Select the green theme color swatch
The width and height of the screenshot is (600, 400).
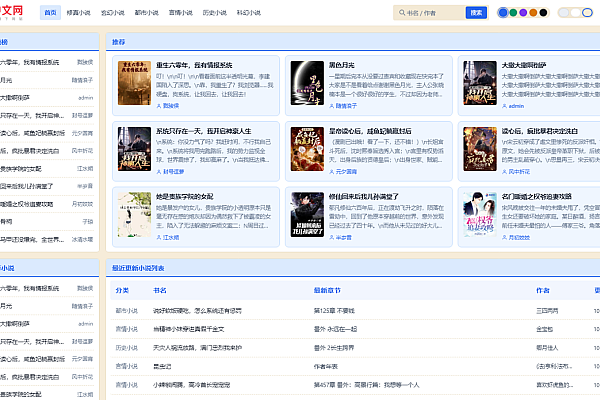(513, 13)
